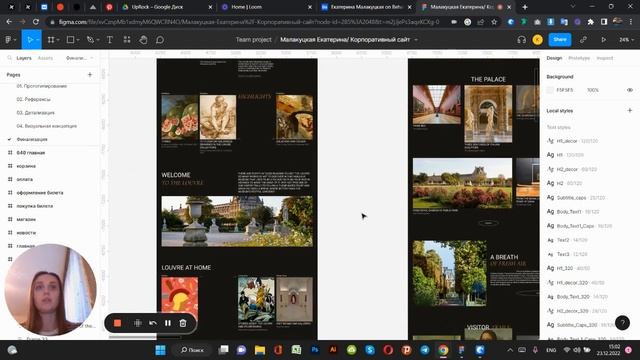Bookmark this page with star icon
The width and height of the screenshot is (640, 360).
point(494,22)
